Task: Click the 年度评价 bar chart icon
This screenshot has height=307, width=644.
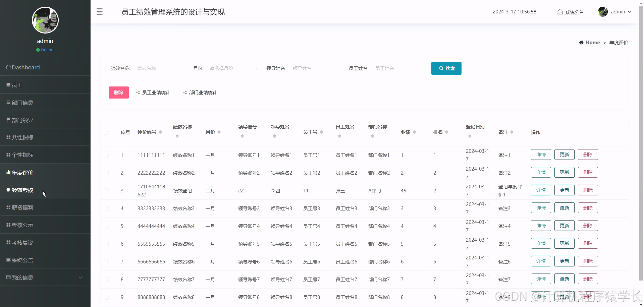Action: [8, 172]
